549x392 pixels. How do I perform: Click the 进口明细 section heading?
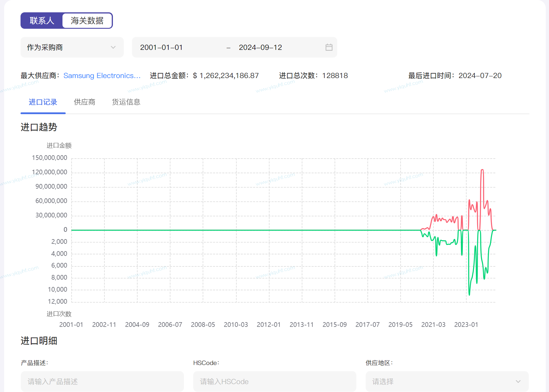(39, 341)
